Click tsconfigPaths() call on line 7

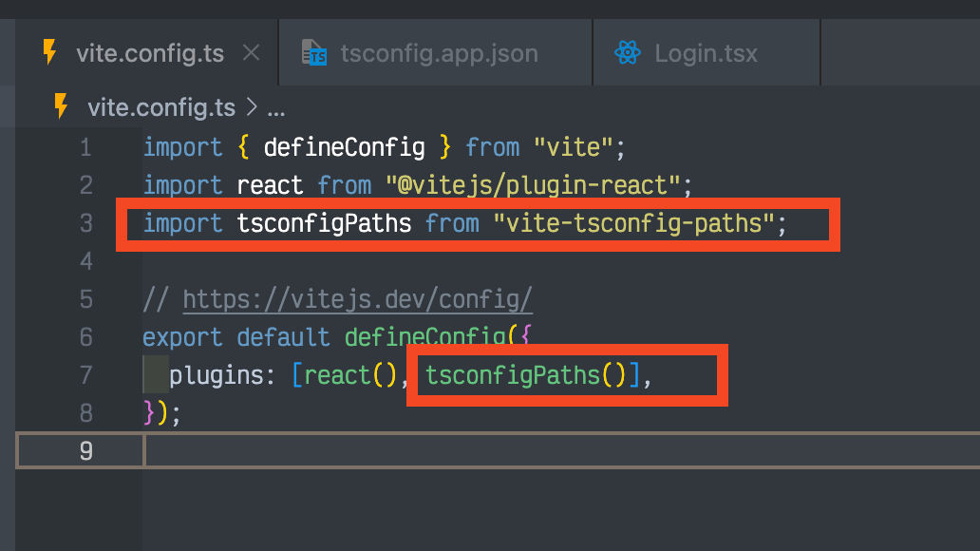526,375
